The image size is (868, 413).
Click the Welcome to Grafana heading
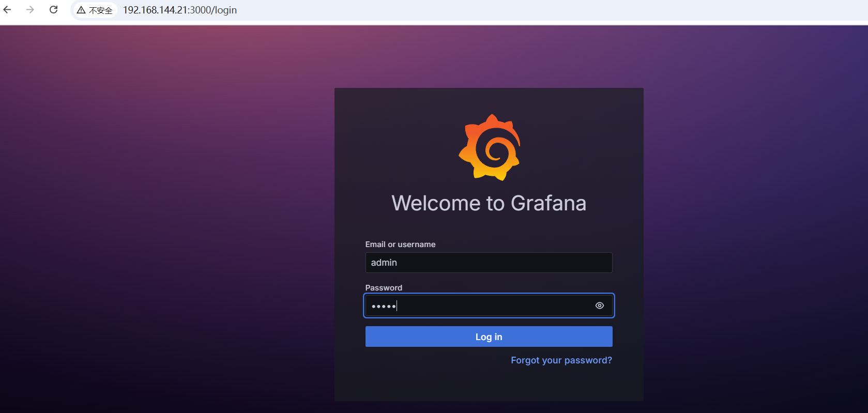[x=489, y=203]
